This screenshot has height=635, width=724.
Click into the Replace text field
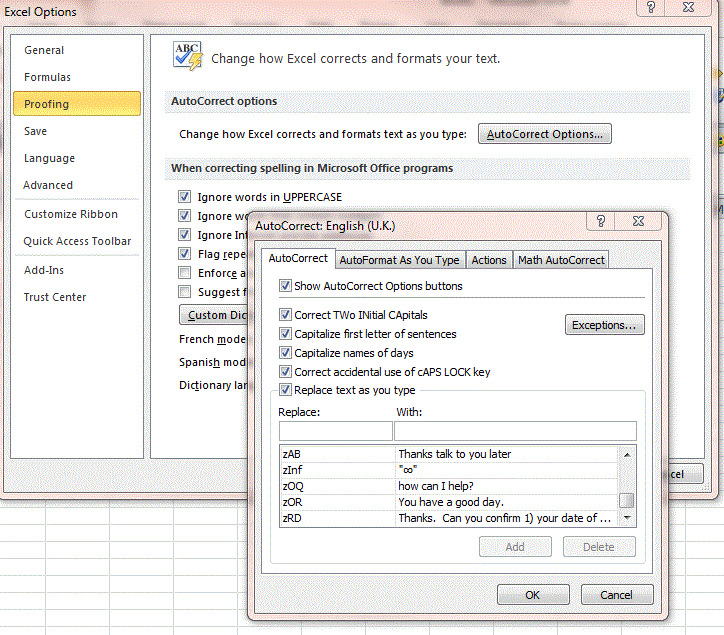335,431
